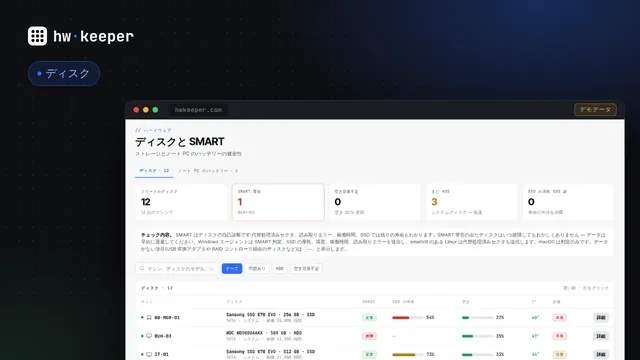
Task: Sort by the SSD wear column header
Action: [x=403, y=302]
